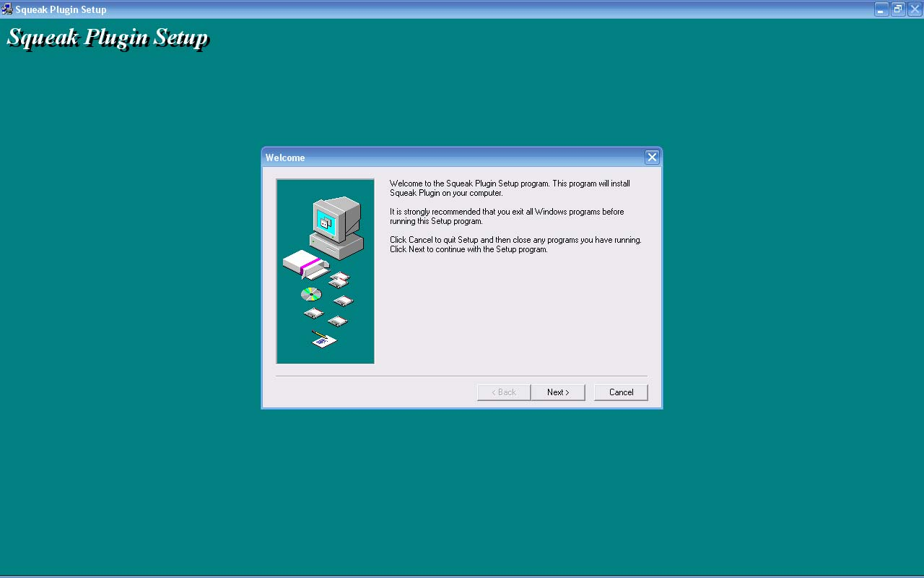Minimize the Squeak Plugin Setup window
The image size is (924, 578).
(881, 9)
